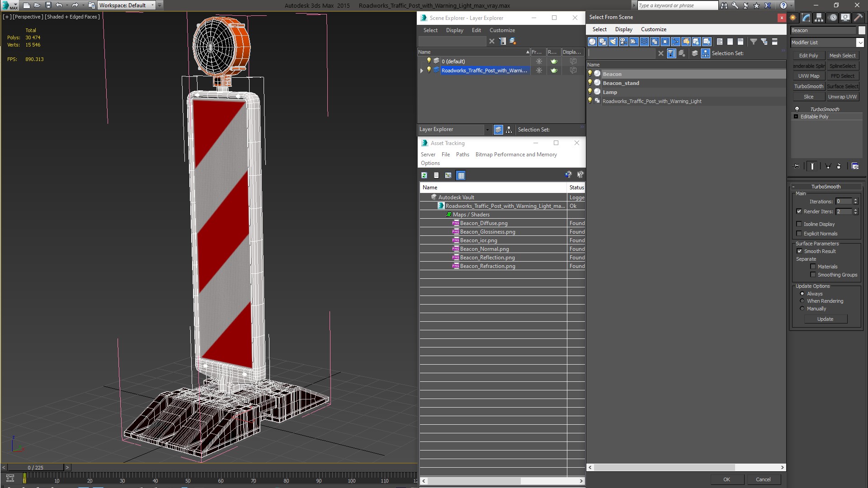Image resolution: width=868 pixels, height=488 pixels.
Task: Toggle geometry display filter in Select From Scene
Action: (592, 42)
